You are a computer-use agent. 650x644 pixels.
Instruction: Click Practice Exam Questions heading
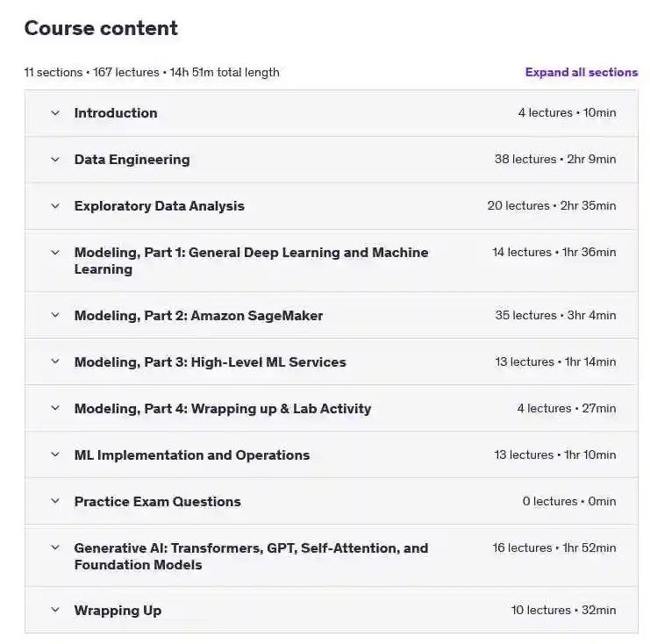pyautogui.click(x=158, y=501)
